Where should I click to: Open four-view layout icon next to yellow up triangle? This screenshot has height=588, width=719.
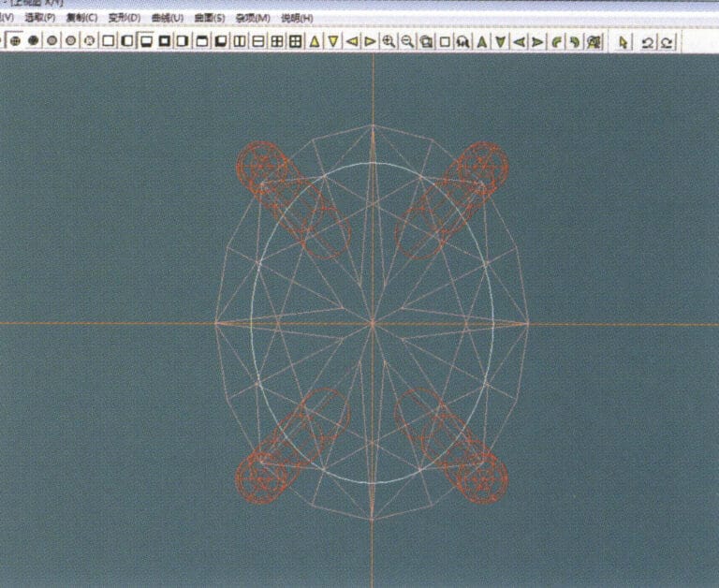click(296, 41)
